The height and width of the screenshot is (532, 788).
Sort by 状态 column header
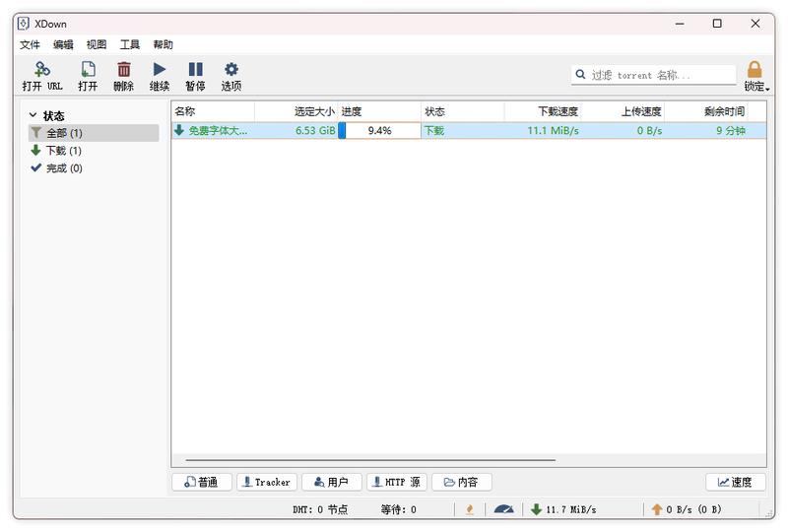(x=462, y=111)
